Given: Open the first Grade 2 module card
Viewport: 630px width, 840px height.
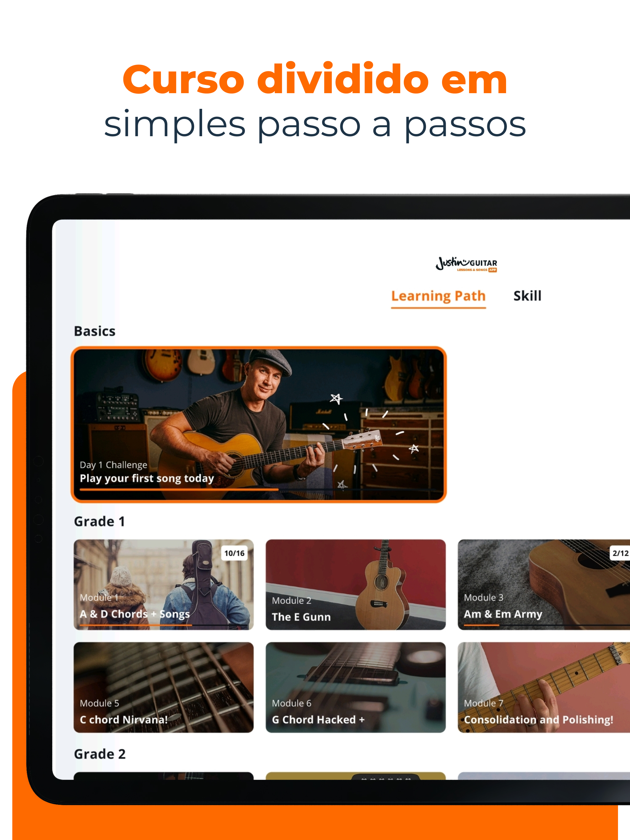Looking at the screenshot, I should click(x=163, y=776).
